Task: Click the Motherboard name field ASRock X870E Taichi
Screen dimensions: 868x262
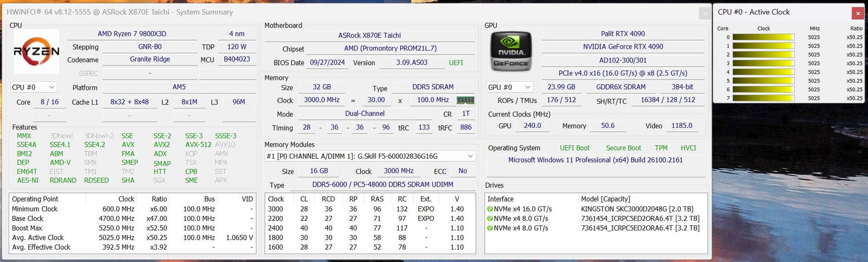Action: click(x=370, y=36)
